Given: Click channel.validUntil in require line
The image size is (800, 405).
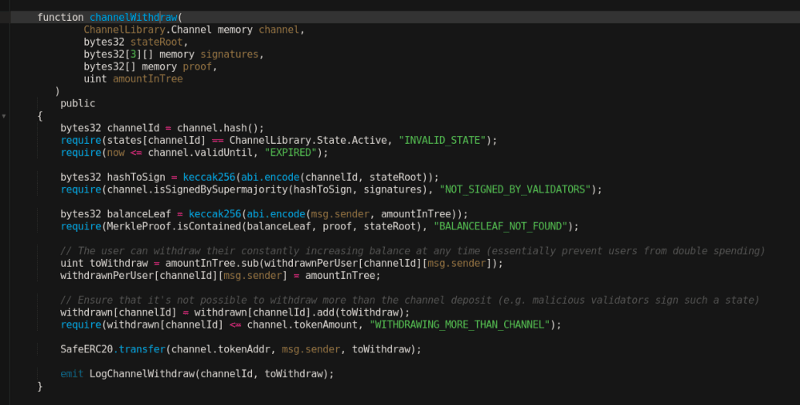Looking at the screenshot, I should [x=200, y=153].
